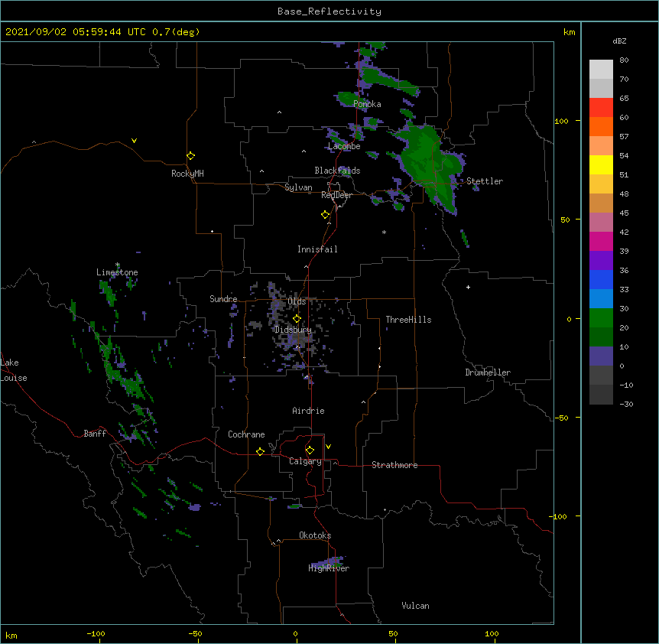659x644 pixels.
Task: Click the RedDeer city label
Action: coord(336,195)
